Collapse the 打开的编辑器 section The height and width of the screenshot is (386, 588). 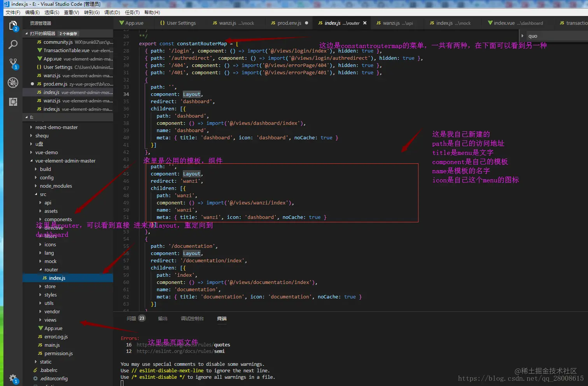click(x=68, y=33)
